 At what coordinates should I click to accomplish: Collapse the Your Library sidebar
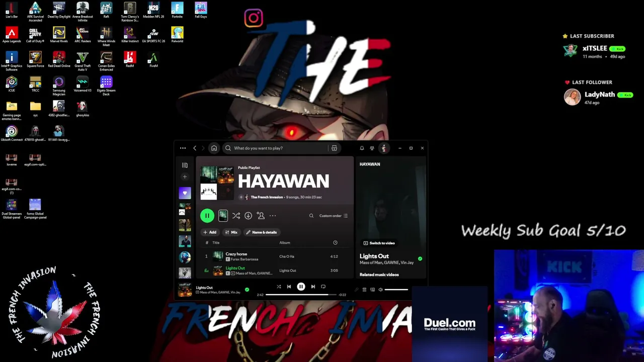pos(185,165)
